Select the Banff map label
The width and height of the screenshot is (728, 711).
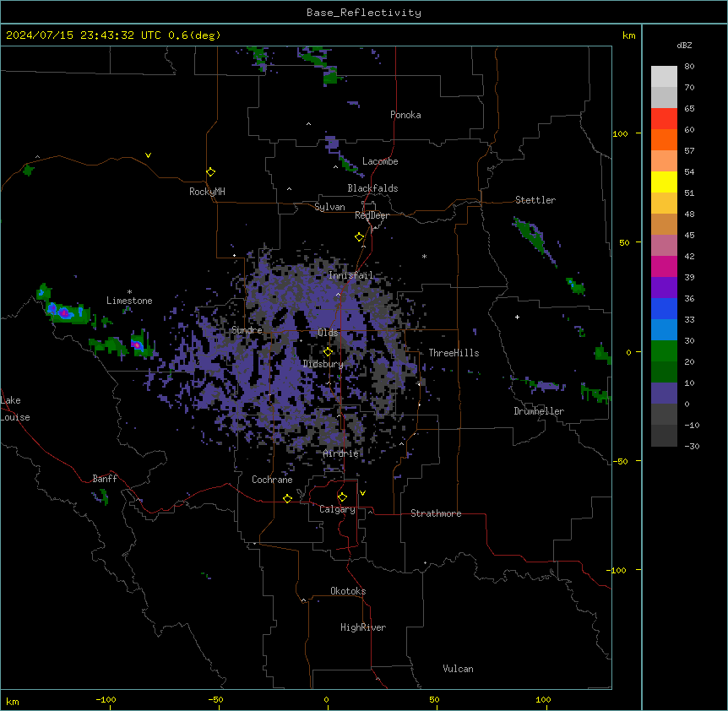pos(105,479)
